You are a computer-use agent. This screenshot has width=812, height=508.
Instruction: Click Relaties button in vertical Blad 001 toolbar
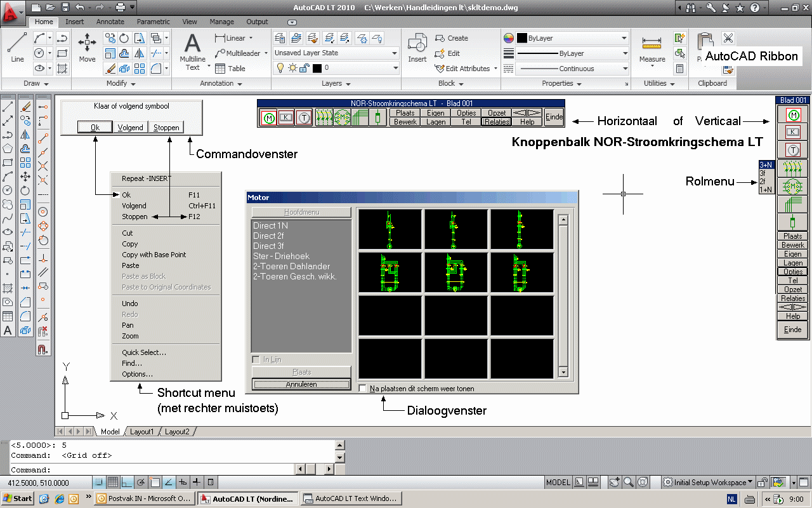click(x=793, y=298)
